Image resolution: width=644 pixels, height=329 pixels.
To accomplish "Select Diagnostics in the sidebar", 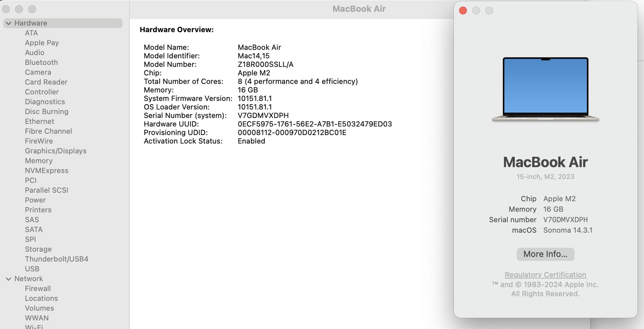I will click(45, 102).
